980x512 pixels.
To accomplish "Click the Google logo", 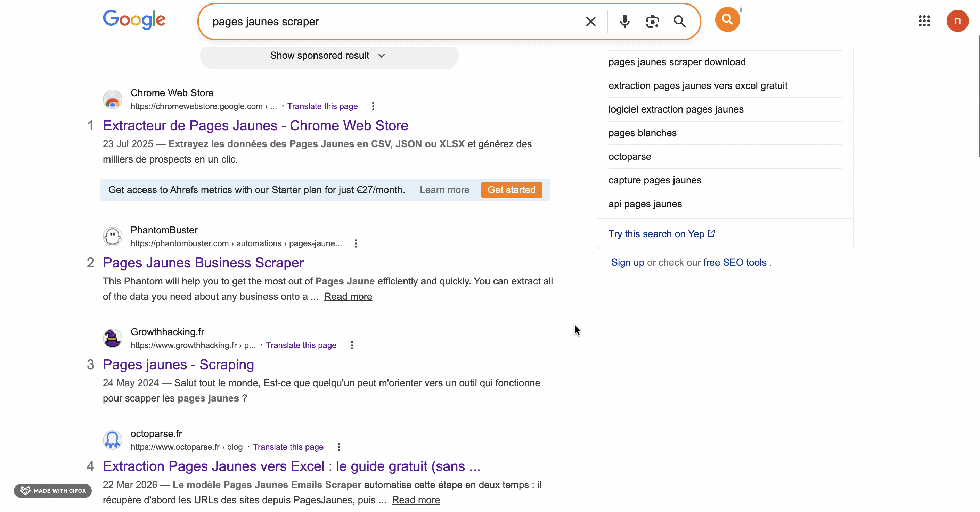I will [134, 20].
